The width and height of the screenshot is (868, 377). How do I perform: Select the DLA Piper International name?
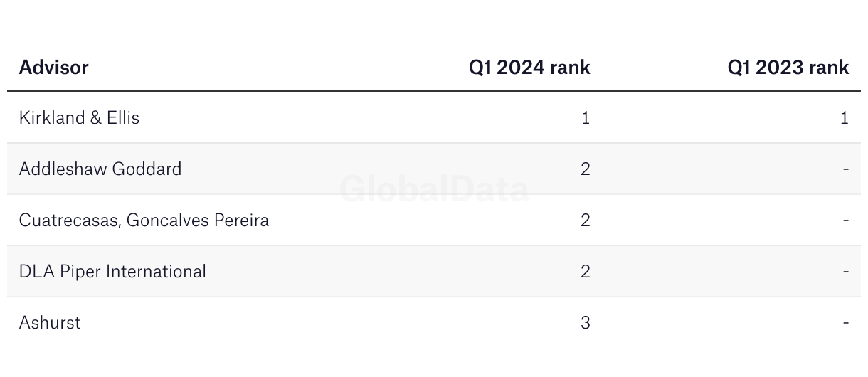[x=112, y=271]
